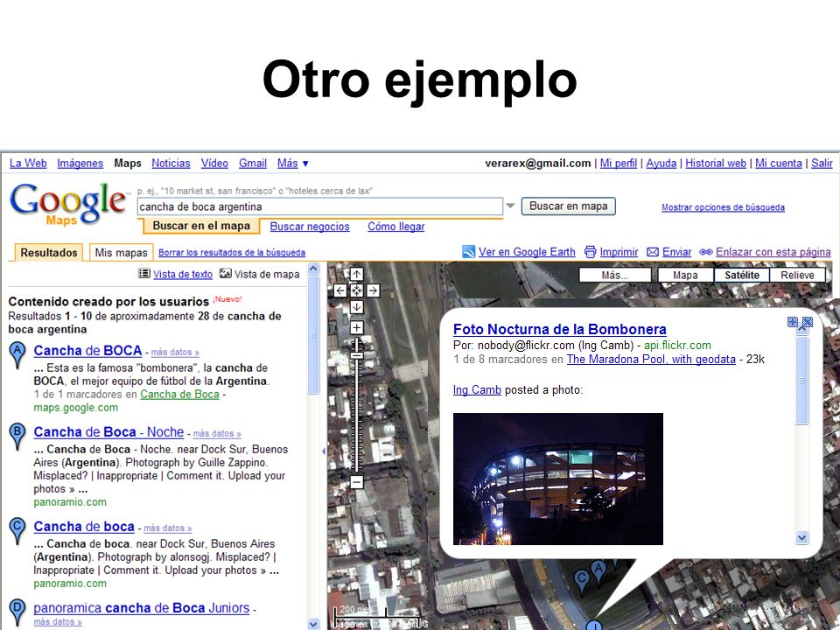The height and width of the screenshot is (630, 840).
Task: Click the chain link icon
Action: (706, 252)
